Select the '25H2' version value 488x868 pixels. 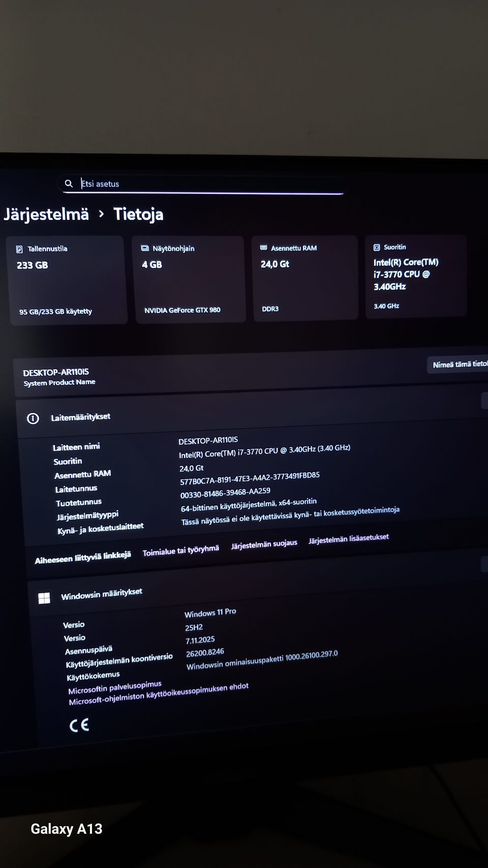[194, 627]
